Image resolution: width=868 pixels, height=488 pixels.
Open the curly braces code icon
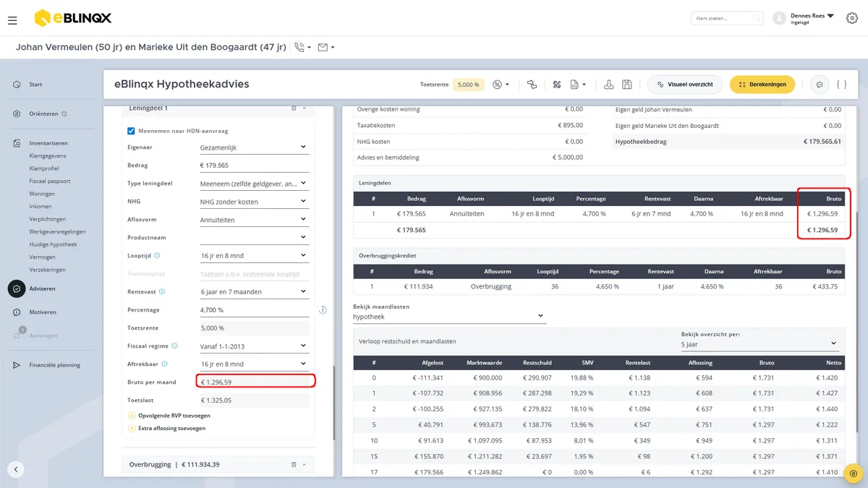tap(841, 85)
